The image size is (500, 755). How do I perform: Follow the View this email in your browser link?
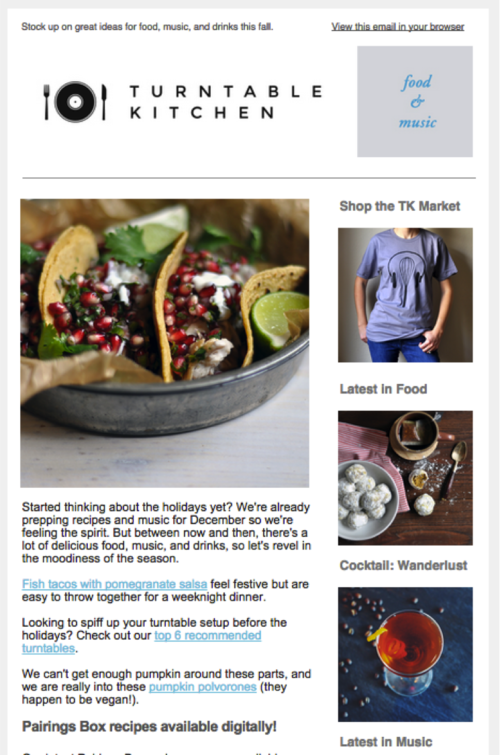click(x=398, y=27)
